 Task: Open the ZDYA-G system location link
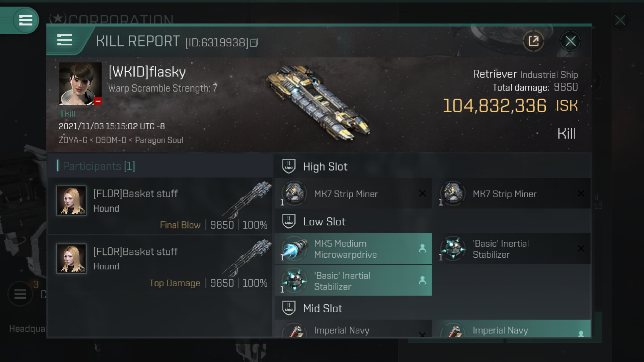pyautogui.click(x=73, y=140)
